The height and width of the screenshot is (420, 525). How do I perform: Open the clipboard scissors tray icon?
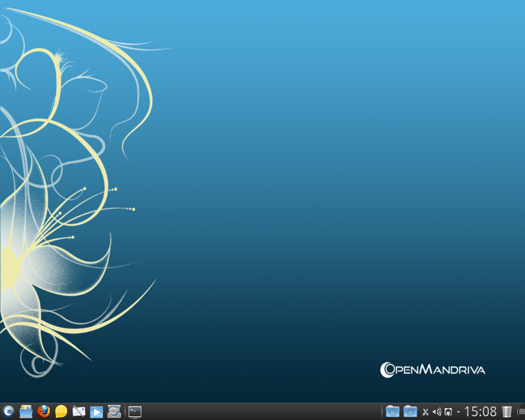click(x=425, y=412)
